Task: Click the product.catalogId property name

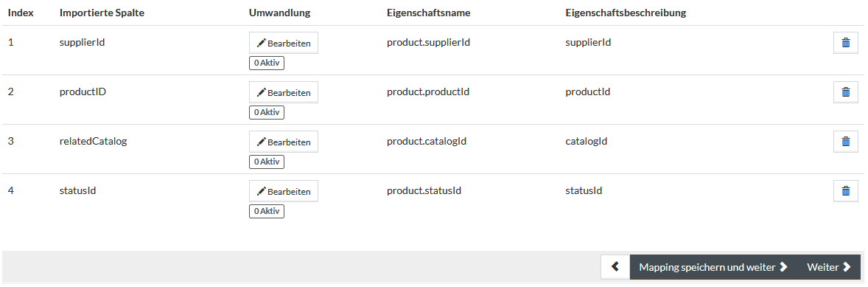Action: [426, 141]
